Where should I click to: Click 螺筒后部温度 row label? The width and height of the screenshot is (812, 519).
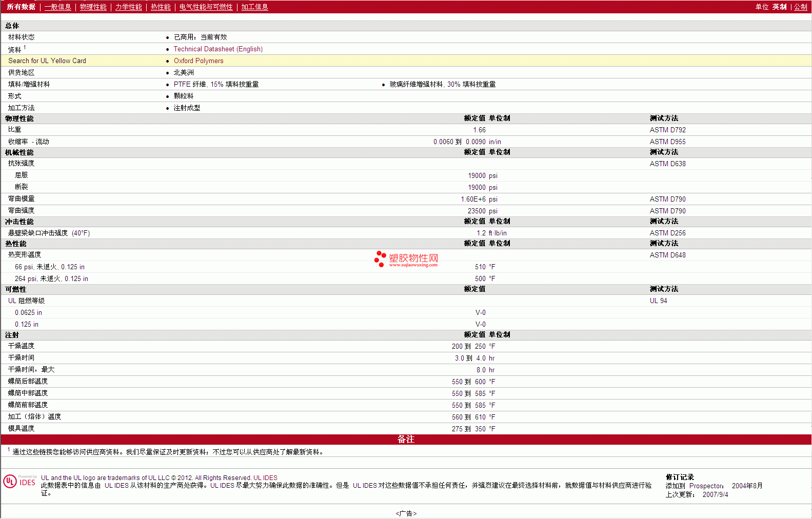pos(28,382)
